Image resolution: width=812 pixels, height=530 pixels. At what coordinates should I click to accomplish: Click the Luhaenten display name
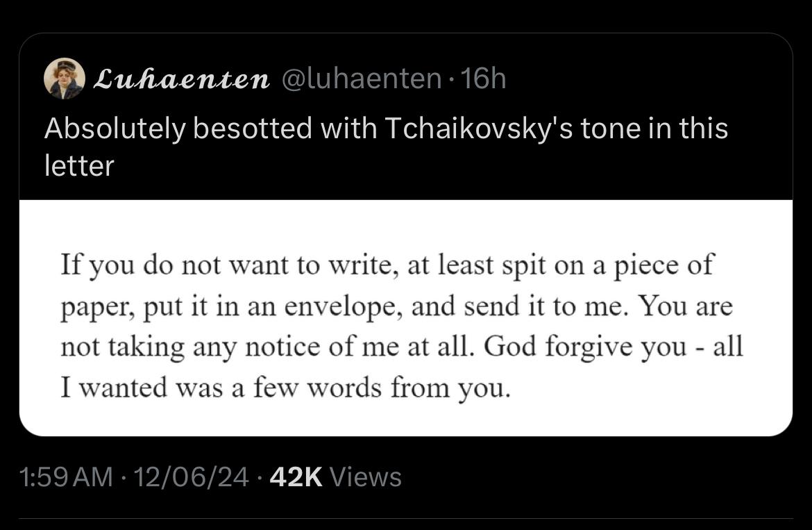(x=181, y=80)
